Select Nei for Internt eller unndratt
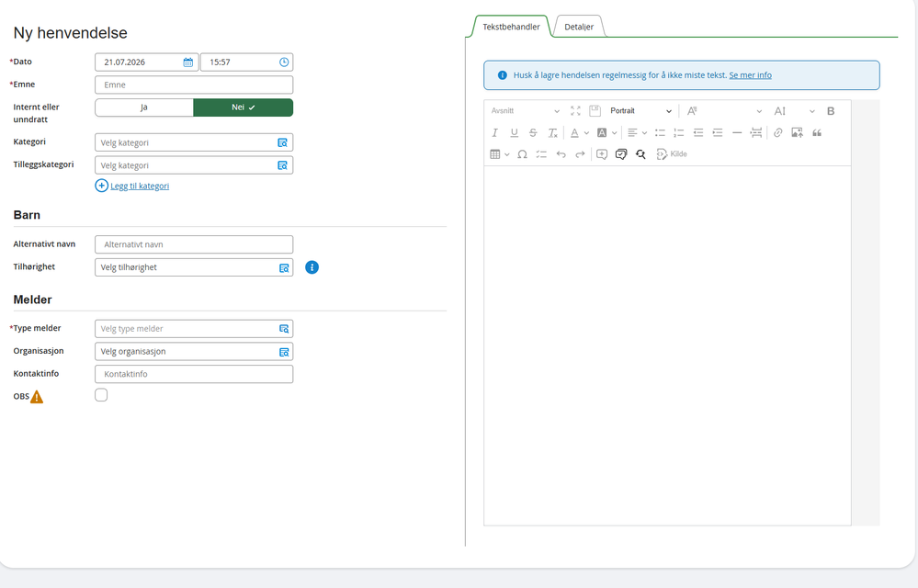The width and height of the screenshot is (918, 588). [x=243, y=107]
